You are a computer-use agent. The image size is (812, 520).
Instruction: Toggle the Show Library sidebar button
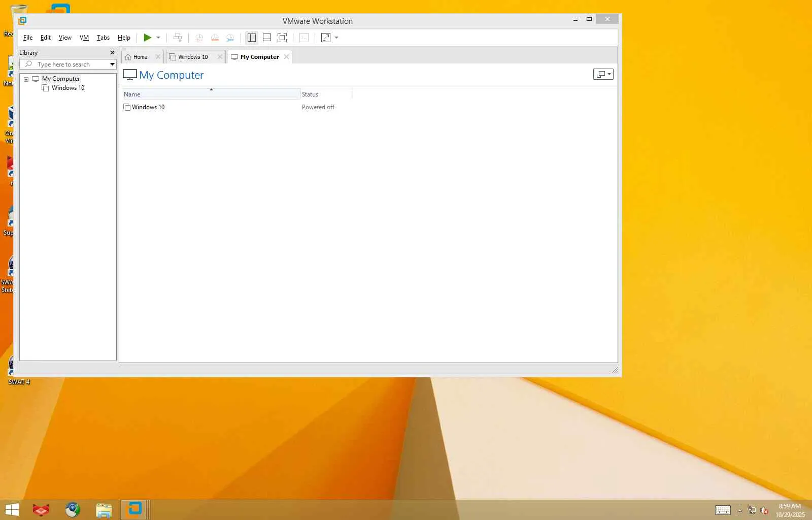click(251, 38)
